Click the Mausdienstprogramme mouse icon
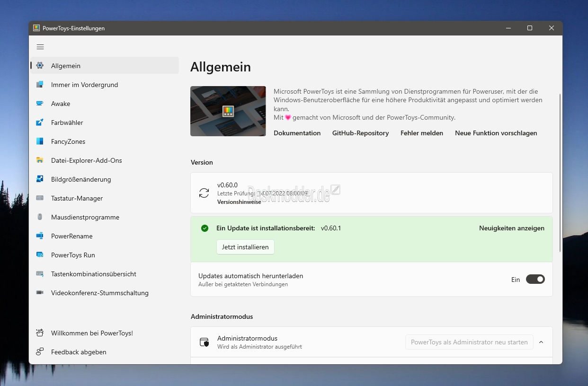 point(40,217)
